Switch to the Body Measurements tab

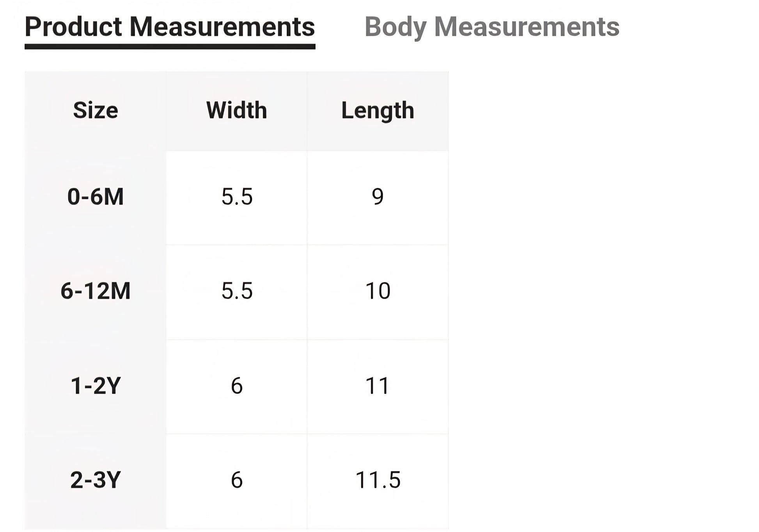point(491,27)
